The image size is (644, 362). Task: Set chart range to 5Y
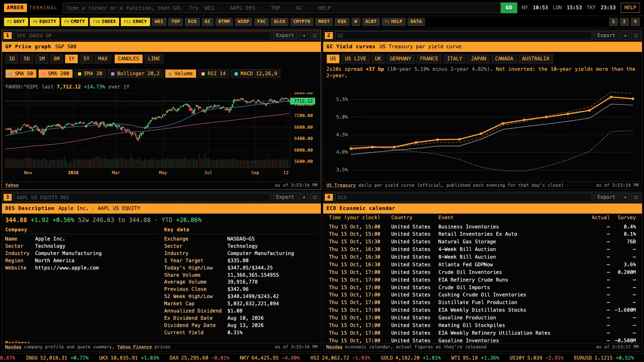coord(87,59)
